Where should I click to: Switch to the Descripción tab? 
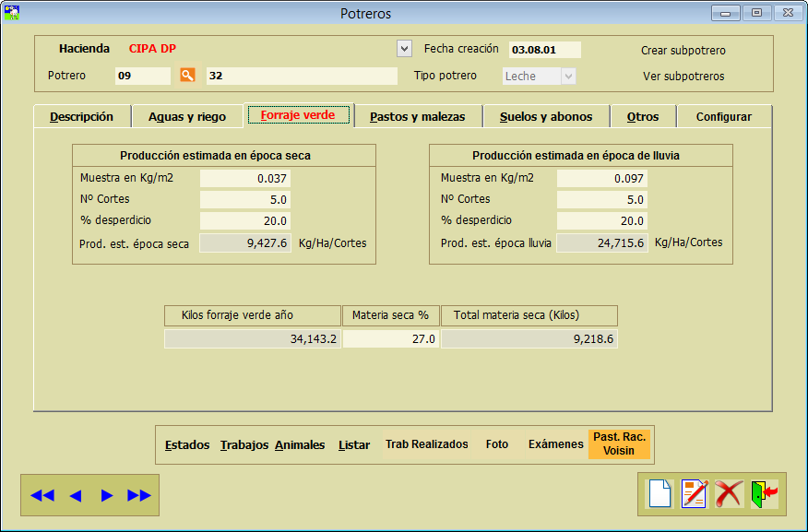point(81,117)
